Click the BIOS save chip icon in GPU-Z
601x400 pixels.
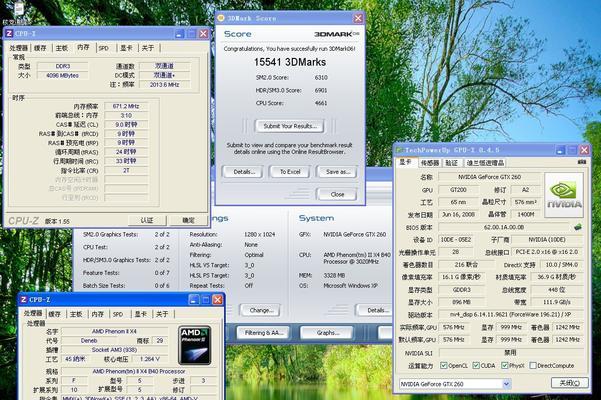click(x=577, y=227)
